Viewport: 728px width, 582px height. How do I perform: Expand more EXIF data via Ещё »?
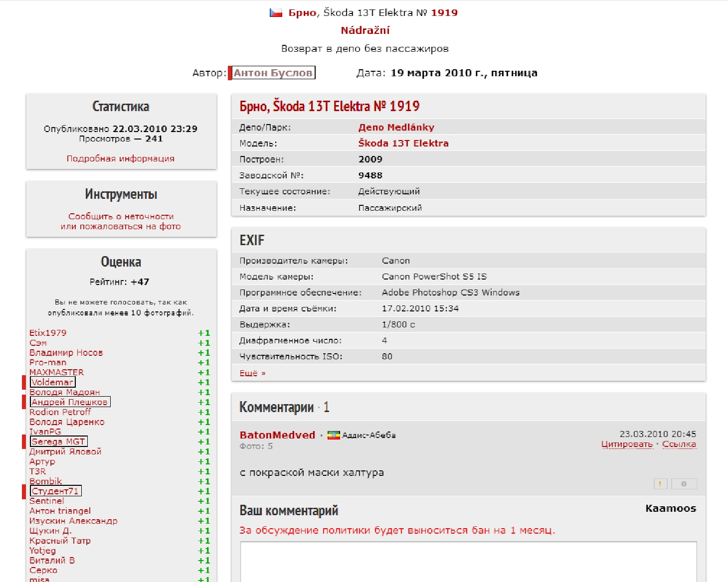pyautogui.click(x=252, y=373)
